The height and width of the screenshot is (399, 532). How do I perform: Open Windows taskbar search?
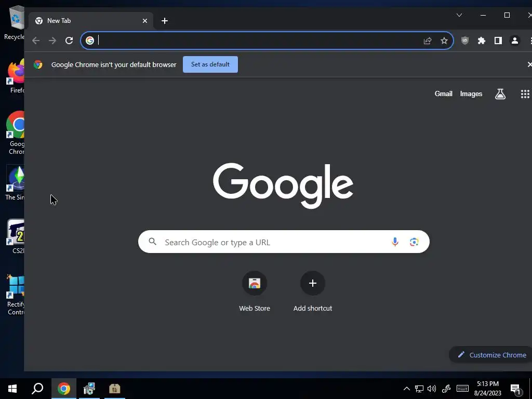[37, 389]
